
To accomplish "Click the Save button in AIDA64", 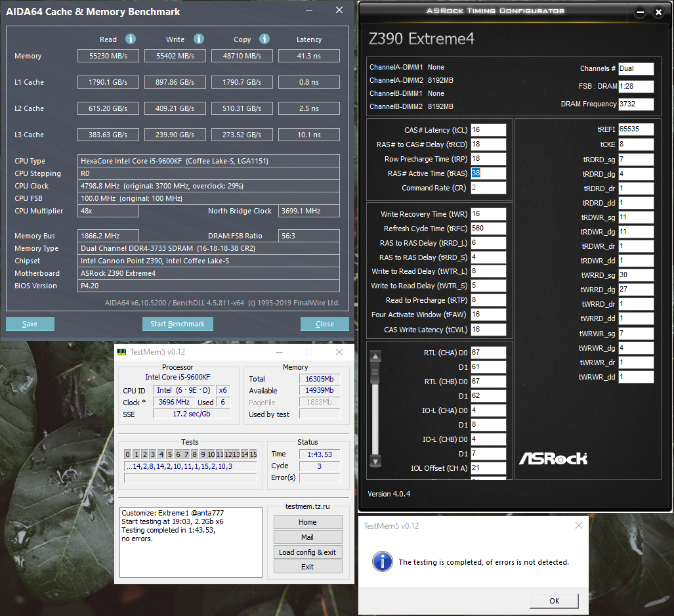I will (x=30, y=324).
